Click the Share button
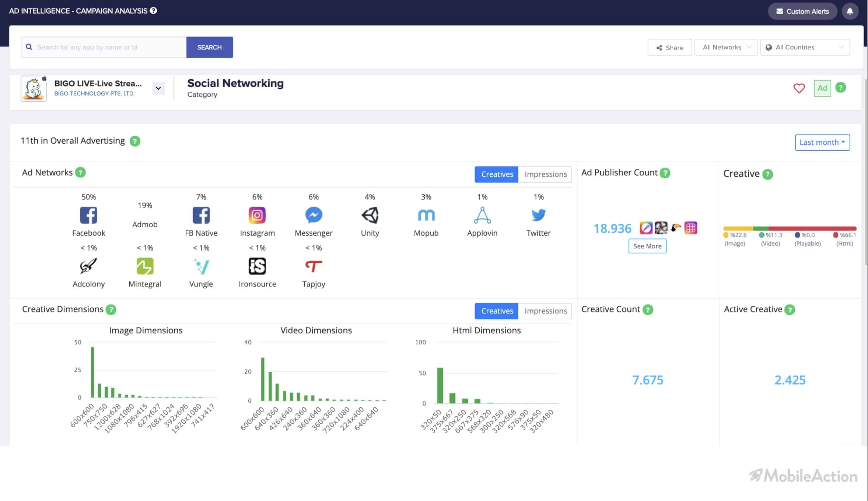Viewport: 868px width, 501px height. click(x=669, y=48)
